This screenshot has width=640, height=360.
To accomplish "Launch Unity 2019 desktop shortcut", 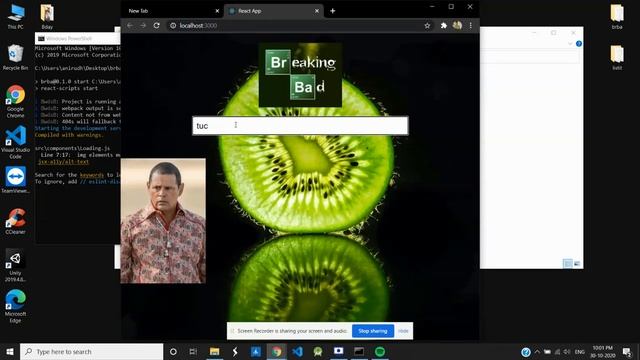I will [16, 265].
